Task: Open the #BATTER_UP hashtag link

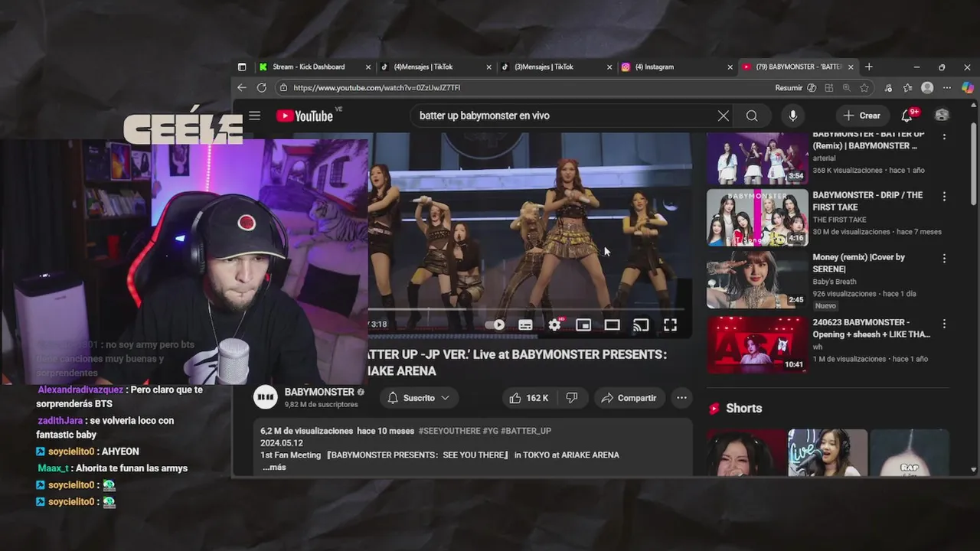Action: pos(528,431)
